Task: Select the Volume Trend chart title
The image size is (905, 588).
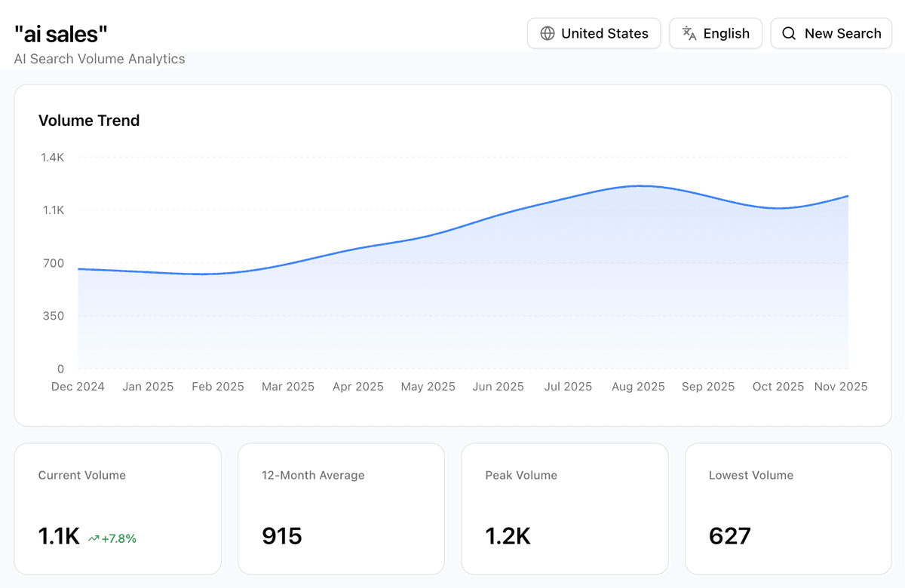Action: point(89,121)
